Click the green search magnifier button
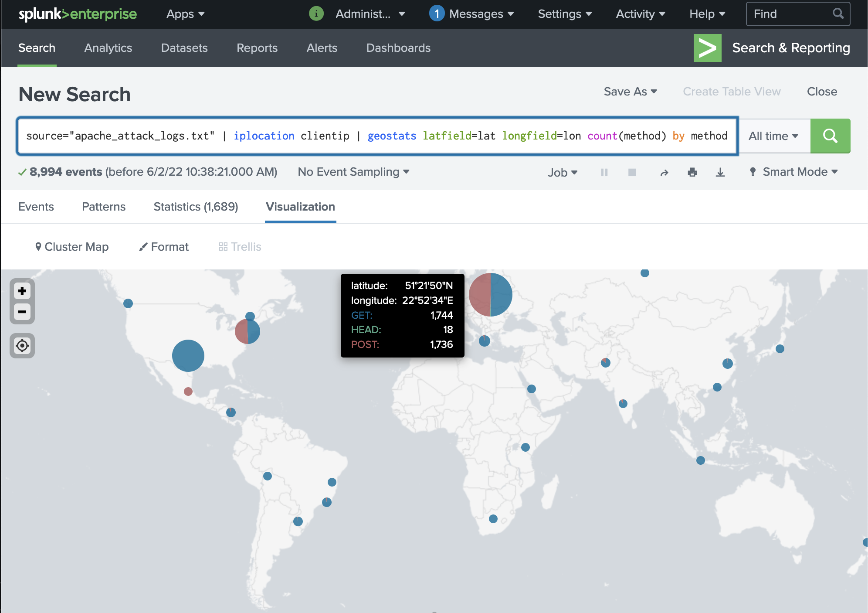 830,136
